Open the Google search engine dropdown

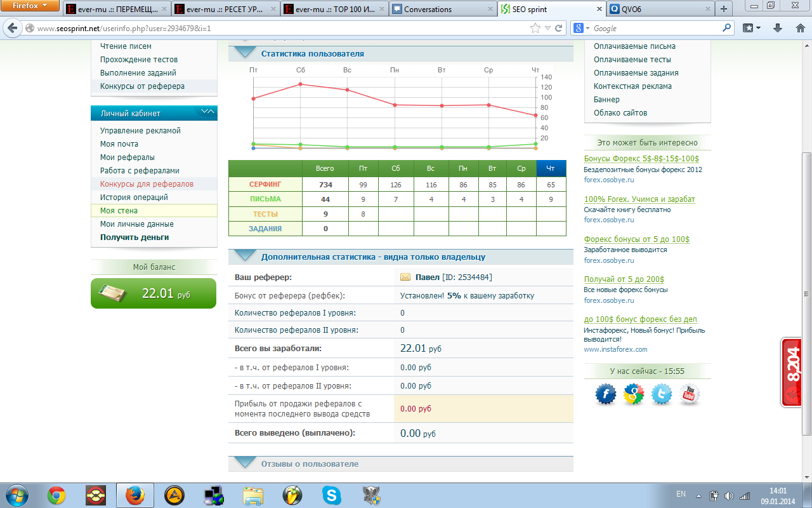[x=581, y=28]
